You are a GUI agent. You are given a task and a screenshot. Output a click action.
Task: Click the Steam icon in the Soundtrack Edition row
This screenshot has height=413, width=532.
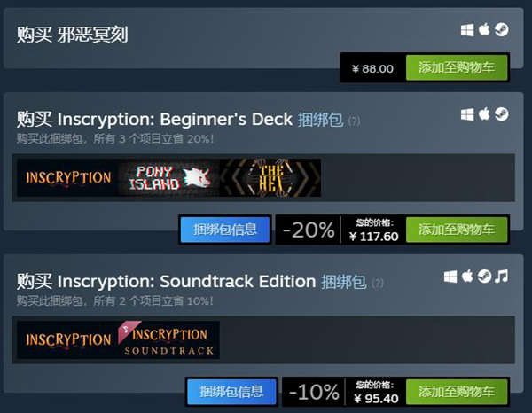pos(484,277)
